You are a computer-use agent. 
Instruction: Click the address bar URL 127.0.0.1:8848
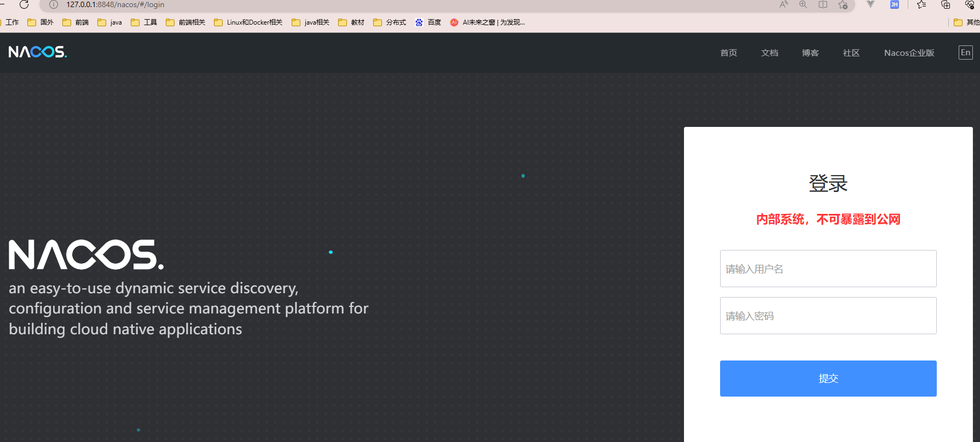(x=115, y=4)
